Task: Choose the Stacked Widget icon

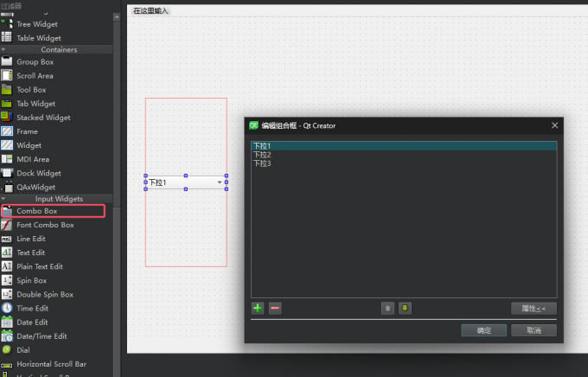Action: 7,118
